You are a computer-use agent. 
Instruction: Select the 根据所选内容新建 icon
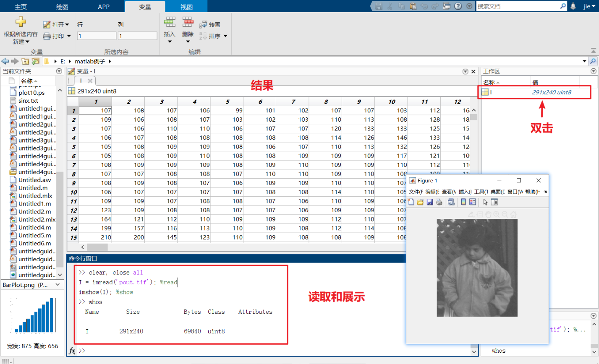(x=20, y=22)
